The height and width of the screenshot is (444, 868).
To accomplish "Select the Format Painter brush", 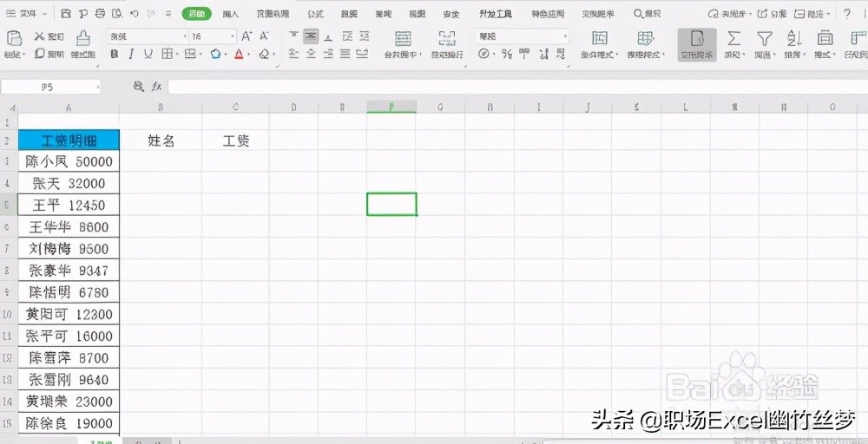I will coord(83,43).
